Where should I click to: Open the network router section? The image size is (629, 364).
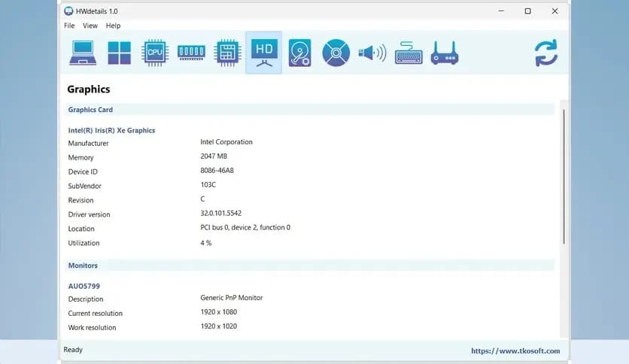(445, 53)
